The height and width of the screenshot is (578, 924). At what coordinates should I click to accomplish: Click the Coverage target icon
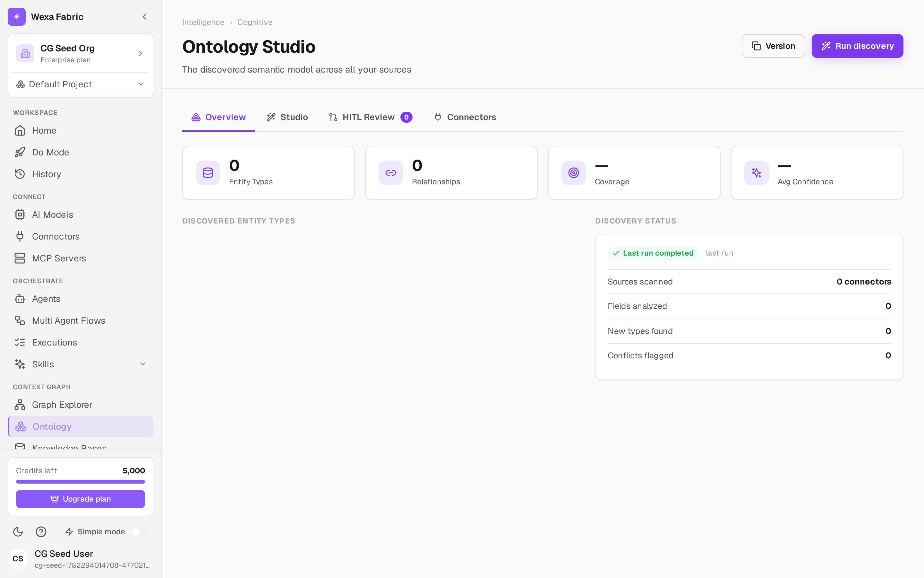click(574, 173)
